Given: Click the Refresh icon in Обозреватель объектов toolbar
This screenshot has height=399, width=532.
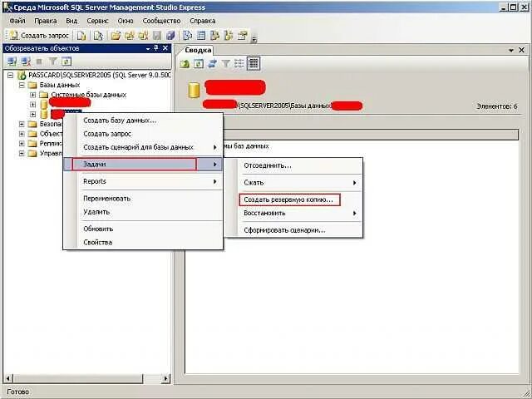Looking at the screenshot, I should (66, 62).
